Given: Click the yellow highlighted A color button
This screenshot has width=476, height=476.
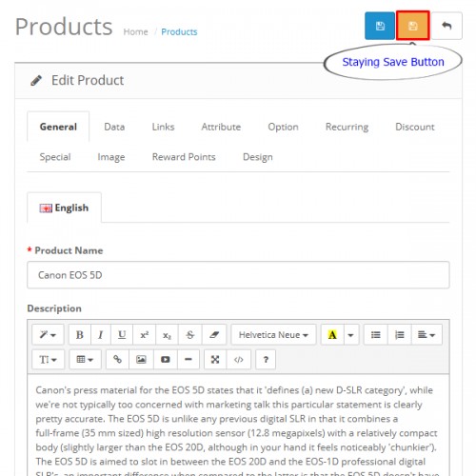Looking at the screenshot, I should pyautogui.click(x=332, y=334).
